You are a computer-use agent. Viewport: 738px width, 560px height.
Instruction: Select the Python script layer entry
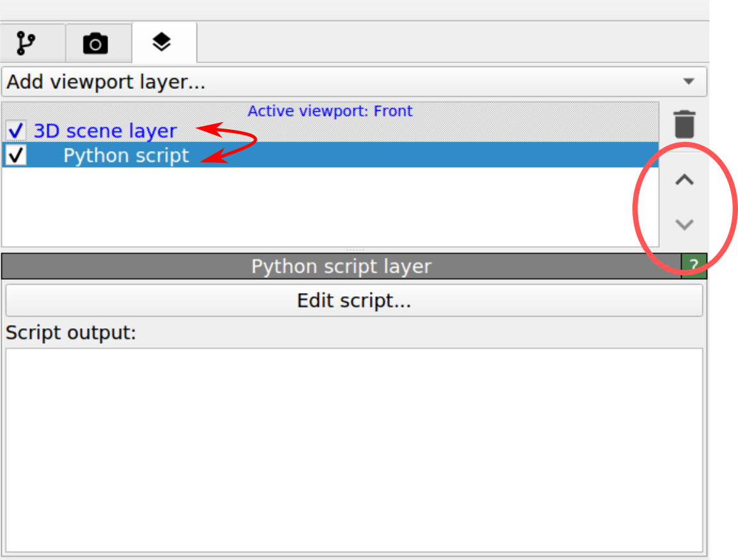coord(126,156)
